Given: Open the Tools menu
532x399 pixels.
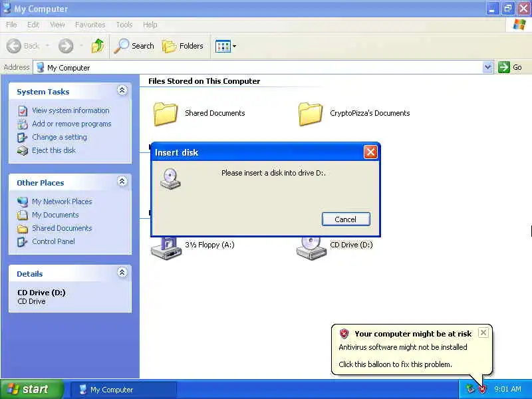Looking at the screenshot, I should pyautogui.click(x=124, y=25).
